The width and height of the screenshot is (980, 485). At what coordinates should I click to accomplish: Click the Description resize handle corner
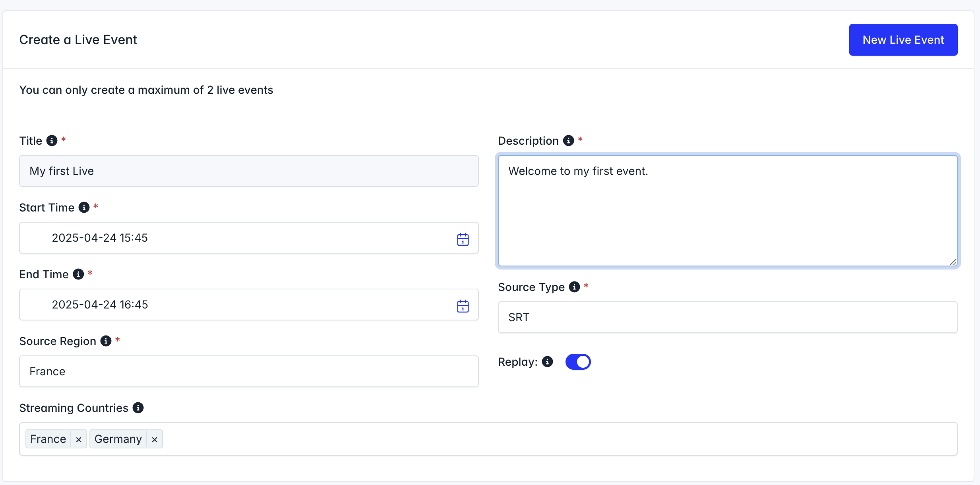pos(953,262)
